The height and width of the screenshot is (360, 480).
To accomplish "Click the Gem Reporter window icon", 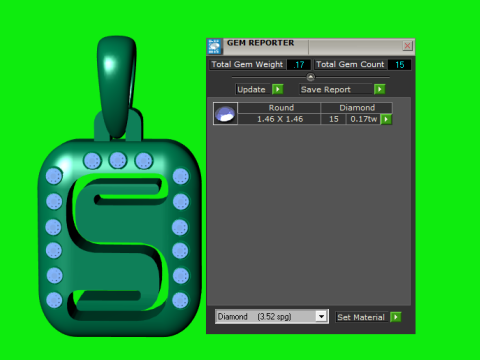I will click(214, 47).
